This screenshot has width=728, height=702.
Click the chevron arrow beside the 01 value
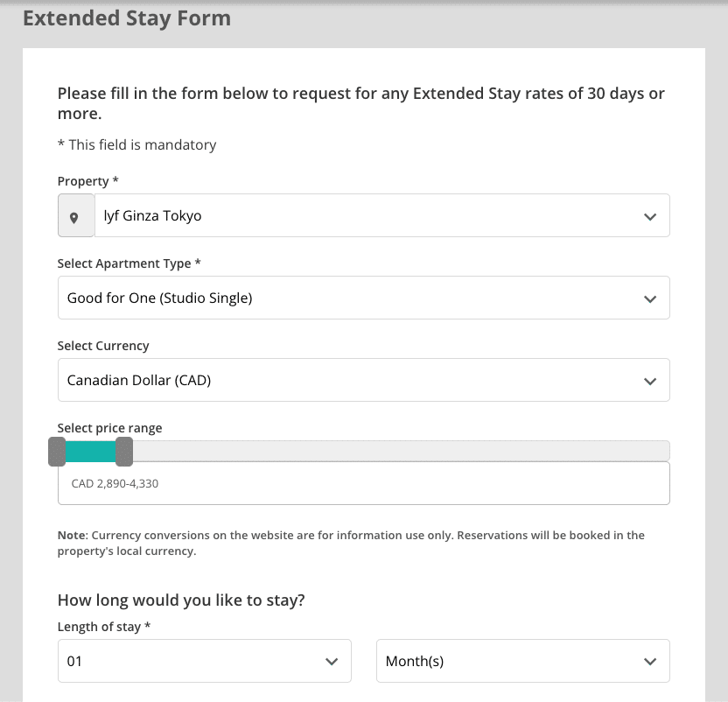(332, 662)
